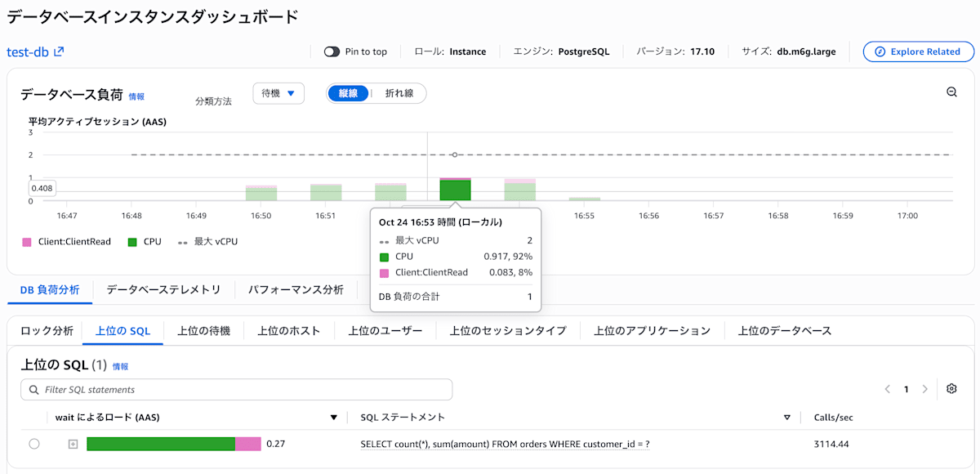The image size is (980, 474).
Task: Click the wait load bar in SQL row
Action: pos(174,444)
